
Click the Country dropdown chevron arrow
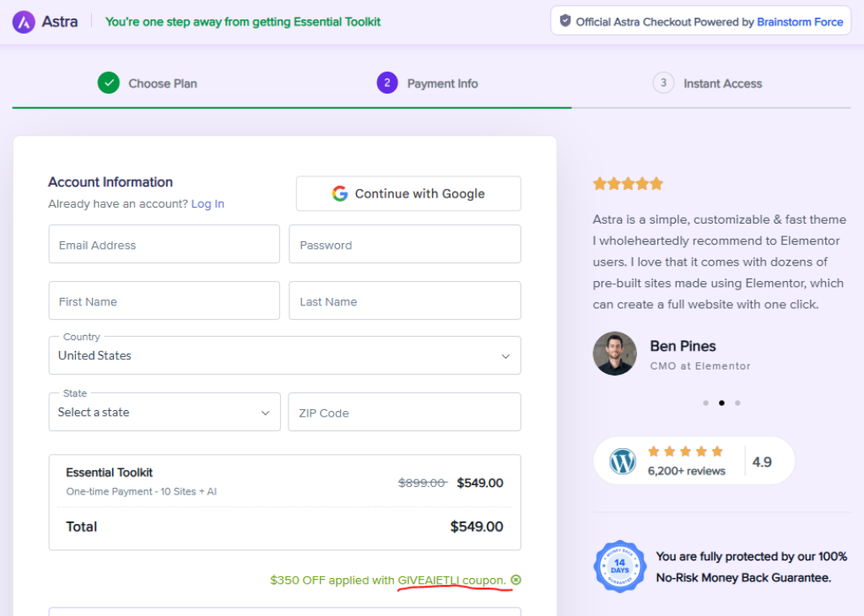[x=505, y=356]
